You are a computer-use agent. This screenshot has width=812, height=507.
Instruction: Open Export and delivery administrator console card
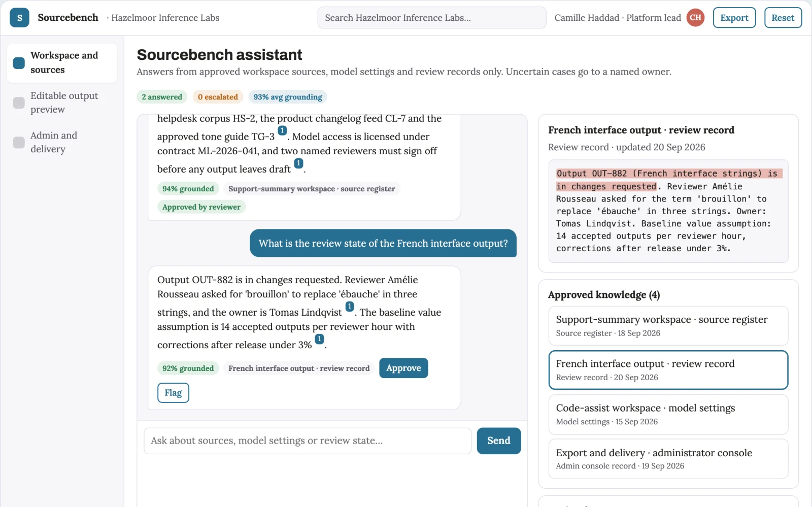coord(668,459)
